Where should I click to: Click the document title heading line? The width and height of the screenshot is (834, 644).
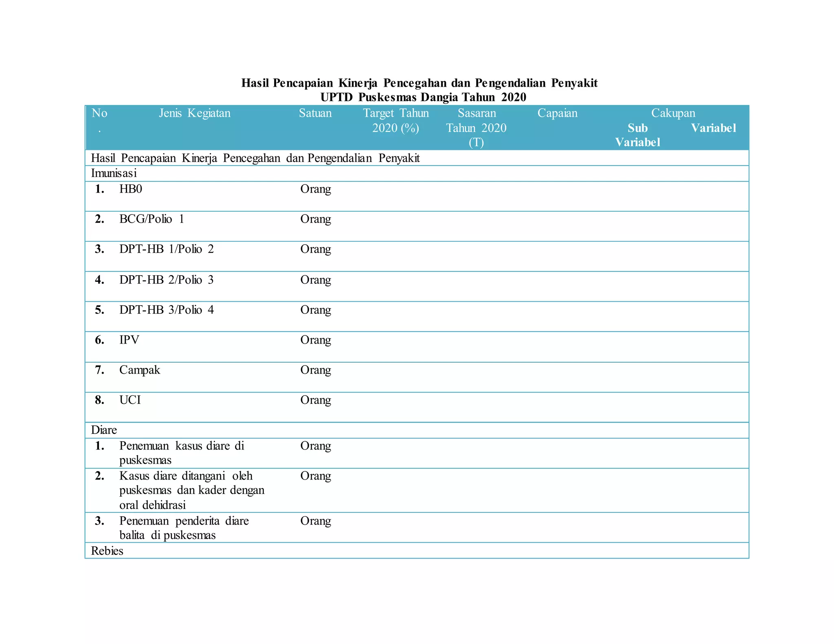coord(419,83)
